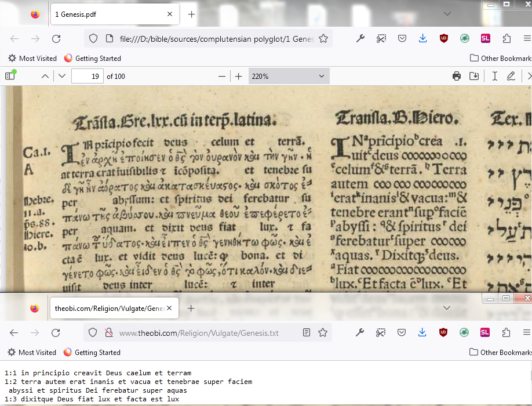Bookmark the Genesis PDF with the star

(323, 39)
